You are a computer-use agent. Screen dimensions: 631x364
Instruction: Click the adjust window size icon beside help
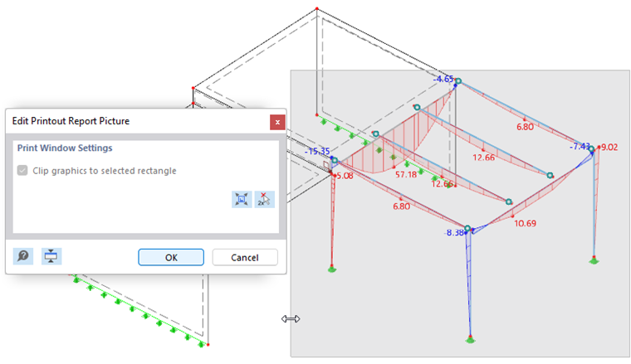[51, 256]
